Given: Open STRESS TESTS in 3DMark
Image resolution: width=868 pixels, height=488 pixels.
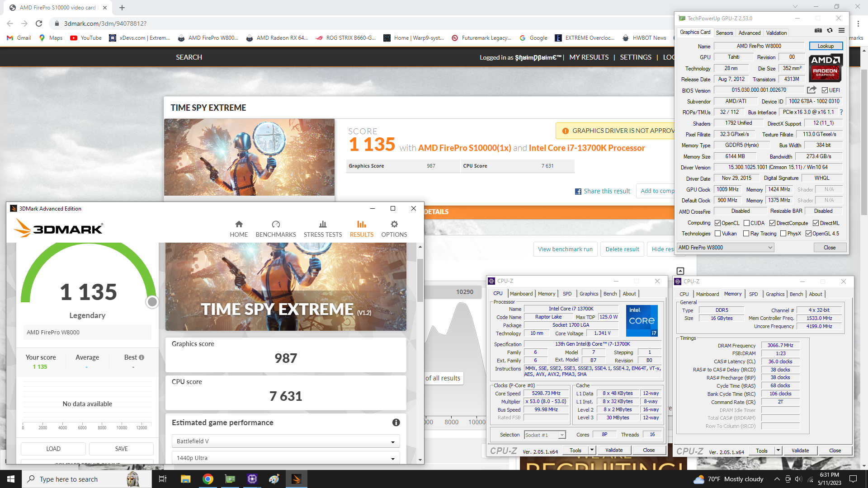Looking at the screenshot, I should [323, 229].
